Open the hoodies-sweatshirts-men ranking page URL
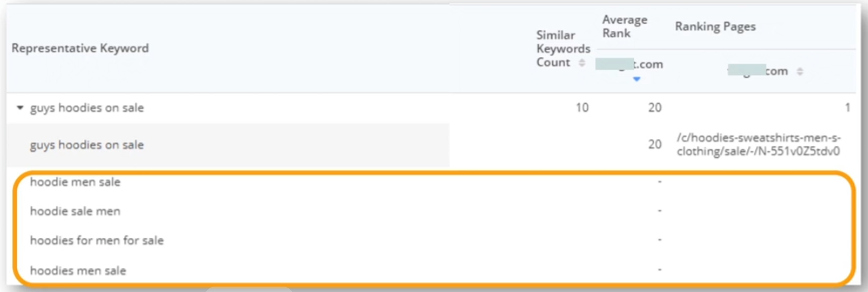Viewport: 868px width, 292px height. pos(758,144)
